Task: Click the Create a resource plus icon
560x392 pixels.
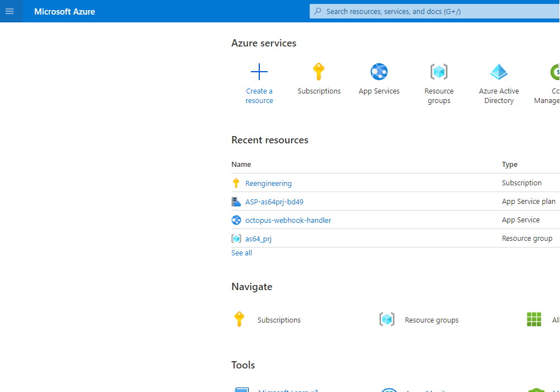Action: click(x=259, y=72)
